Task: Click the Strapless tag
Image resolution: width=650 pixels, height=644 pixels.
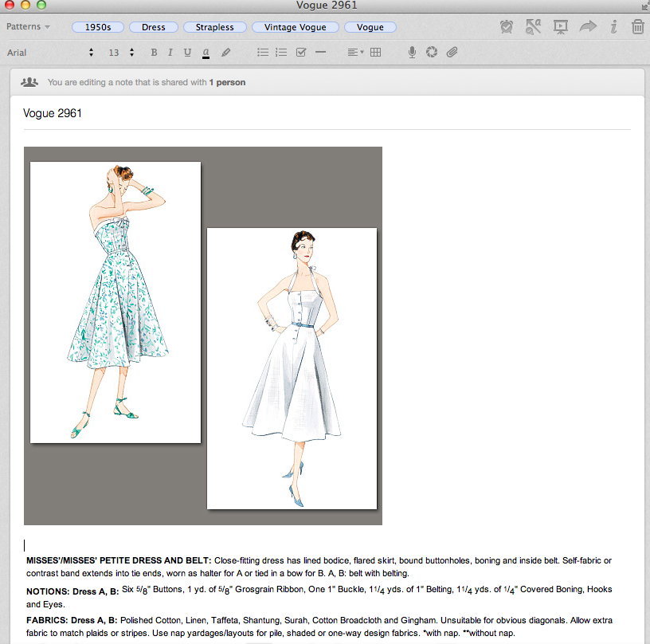Action: click(215, 27)
